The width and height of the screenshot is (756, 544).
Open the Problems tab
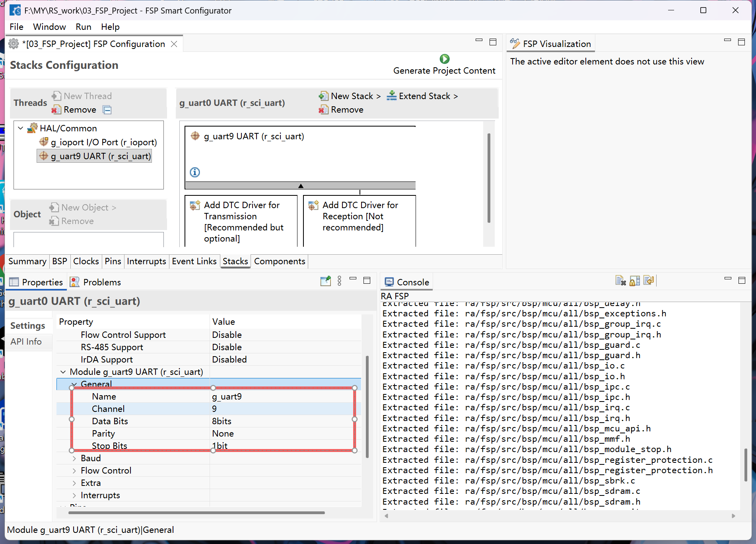click(x=95, y=282)
